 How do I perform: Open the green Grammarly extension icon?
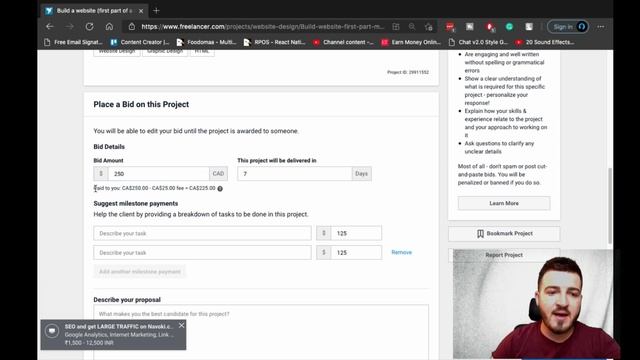pyautogui.click(x=509, y=27)
